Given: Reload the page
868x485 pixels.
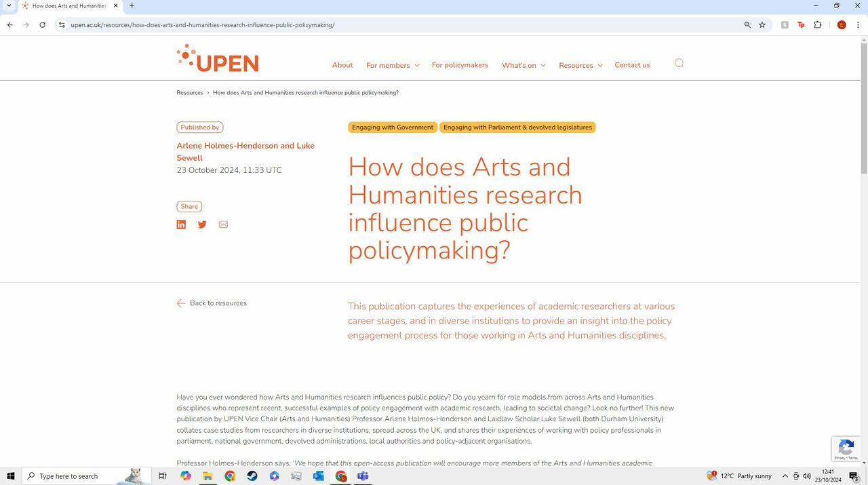Looking at the screenshot, I should (x=42, y=25).
